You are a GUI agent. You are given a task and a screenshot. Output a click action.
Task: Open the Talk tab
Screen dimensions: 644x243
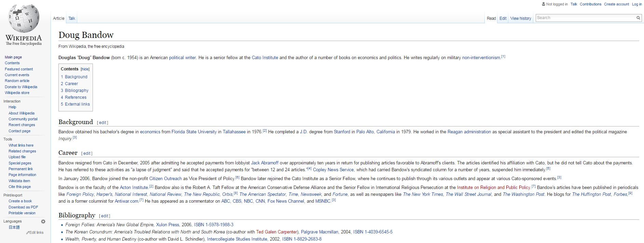tap(72, 18)
